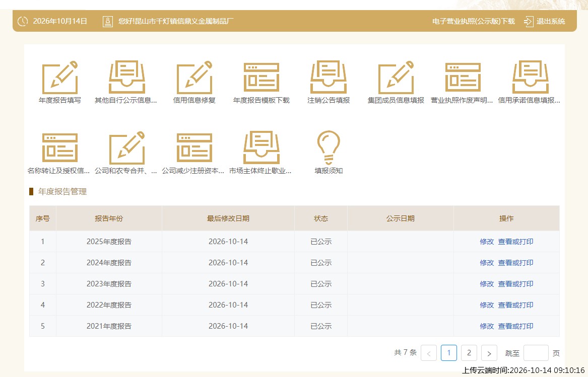Click the user profile icon in header
Screen dimensions: 588x377
[x=108, y=21]
